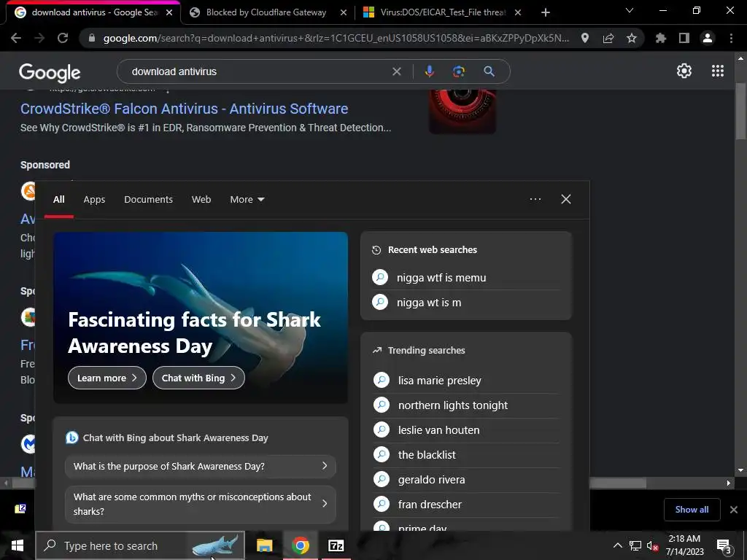Open 7-Zip from the taskbar

pyautogui.click(x=336, y=545)
